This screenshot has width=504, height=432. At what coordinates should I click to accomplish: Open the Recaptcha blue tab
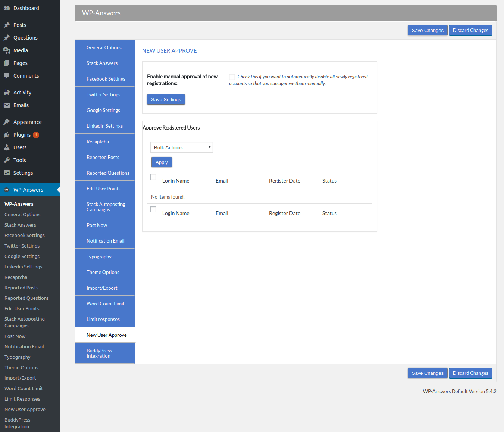click(105, 142)
